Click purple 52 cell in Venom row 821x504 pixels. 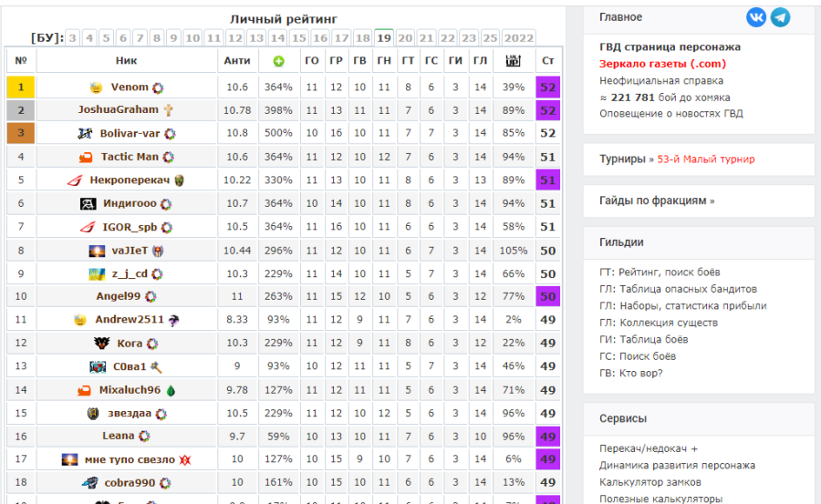click(547, 87)
